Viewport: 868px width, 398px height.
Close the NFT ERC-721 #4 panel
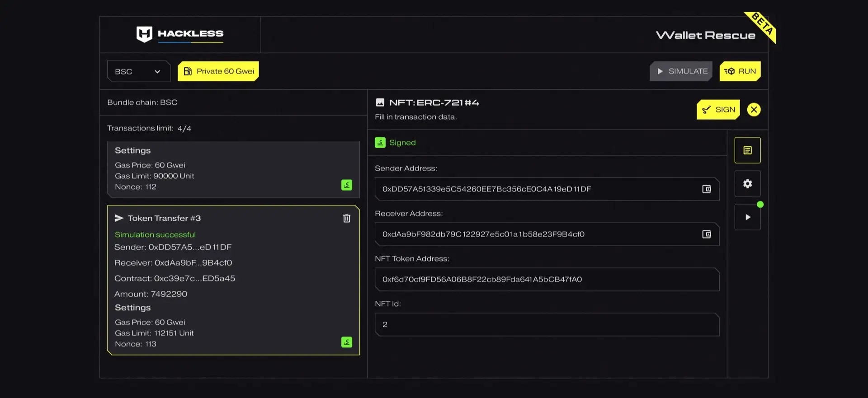(754, 110)
